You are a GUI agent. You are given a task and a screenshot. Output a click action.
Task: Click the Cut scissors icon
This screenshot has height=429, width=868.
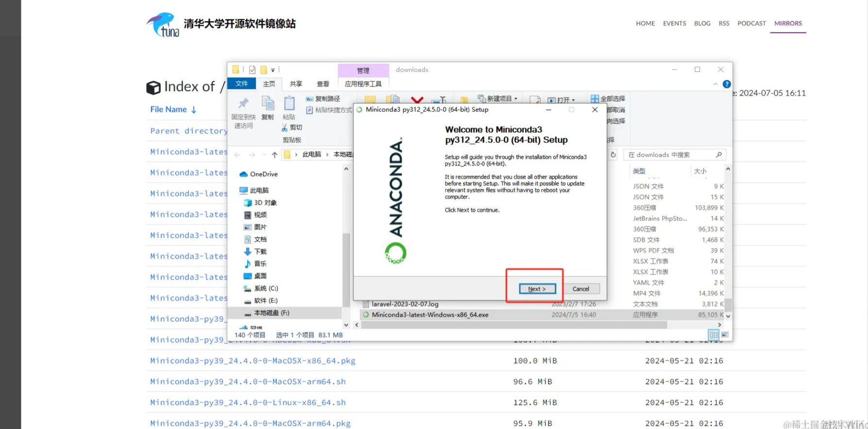(x=284, y=128)
